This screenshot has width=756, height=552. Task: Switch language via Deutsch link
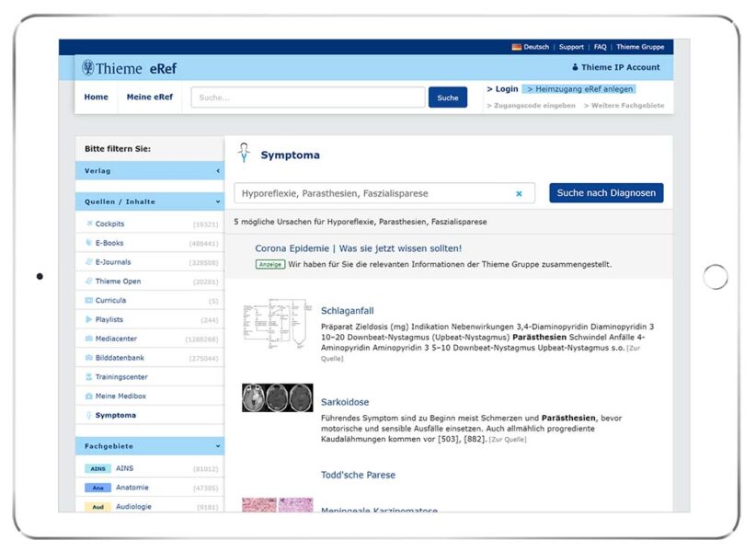coord(536,47)
